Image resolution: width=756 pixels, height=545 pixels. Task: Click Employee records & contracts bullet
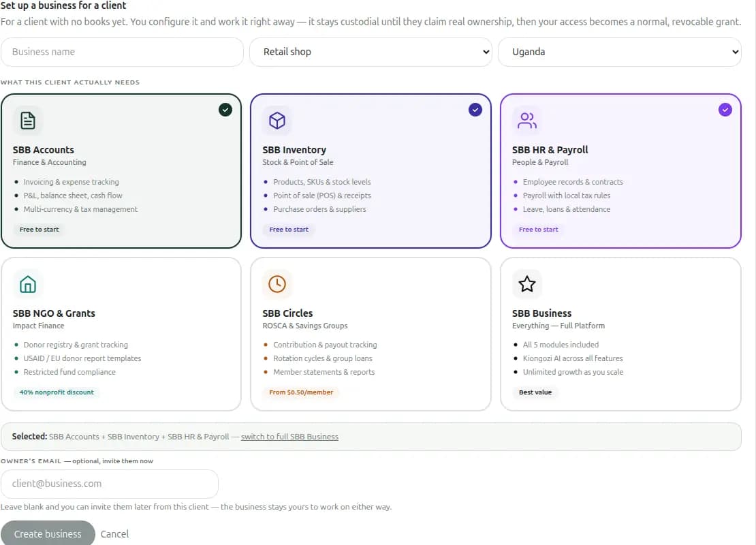(573, 182)
